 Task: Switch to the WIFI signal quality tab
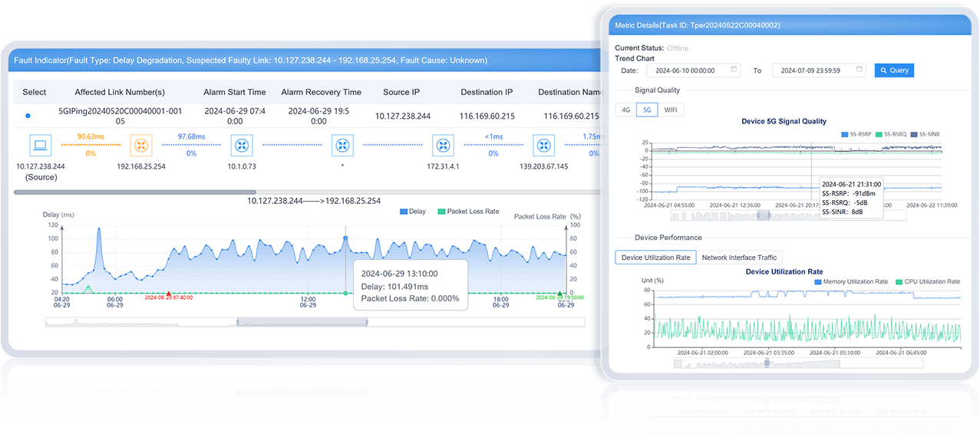670,110
